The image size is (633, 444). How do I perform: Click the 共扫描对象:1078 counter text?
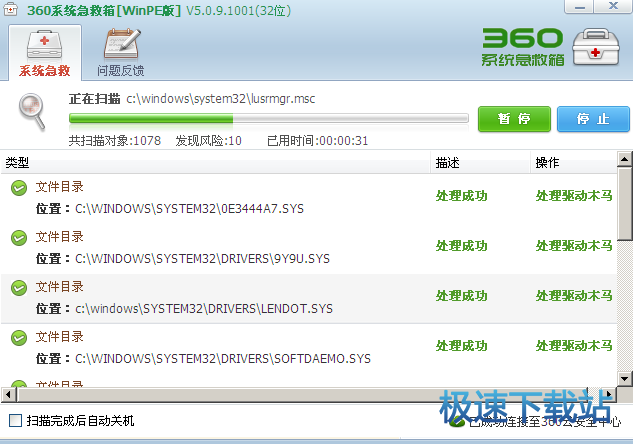coord(115,140)
